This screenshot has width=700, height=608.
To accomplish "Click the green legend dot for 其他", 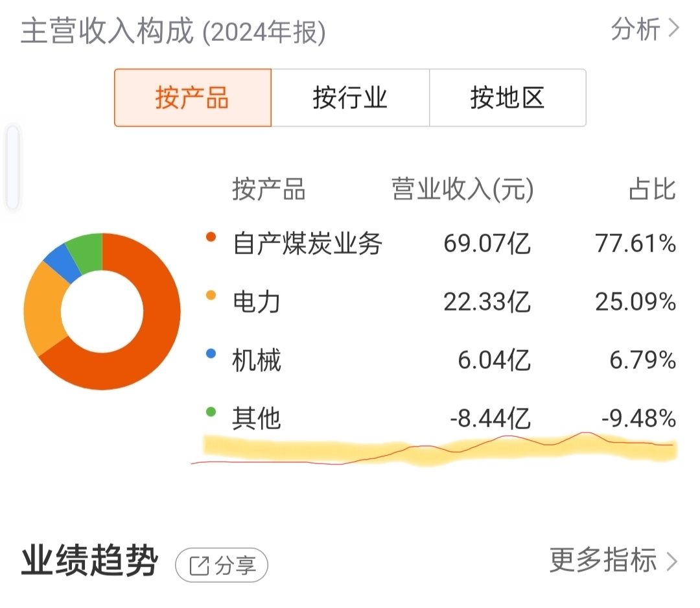I will click(211, 412).
